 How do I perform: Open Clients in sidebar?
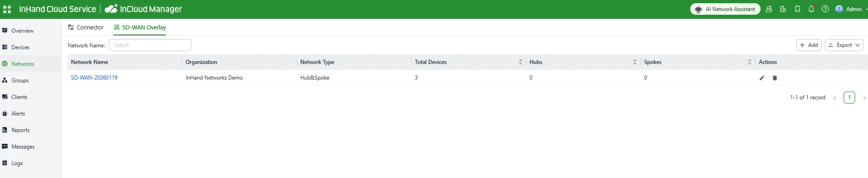[x=30, y=97]
